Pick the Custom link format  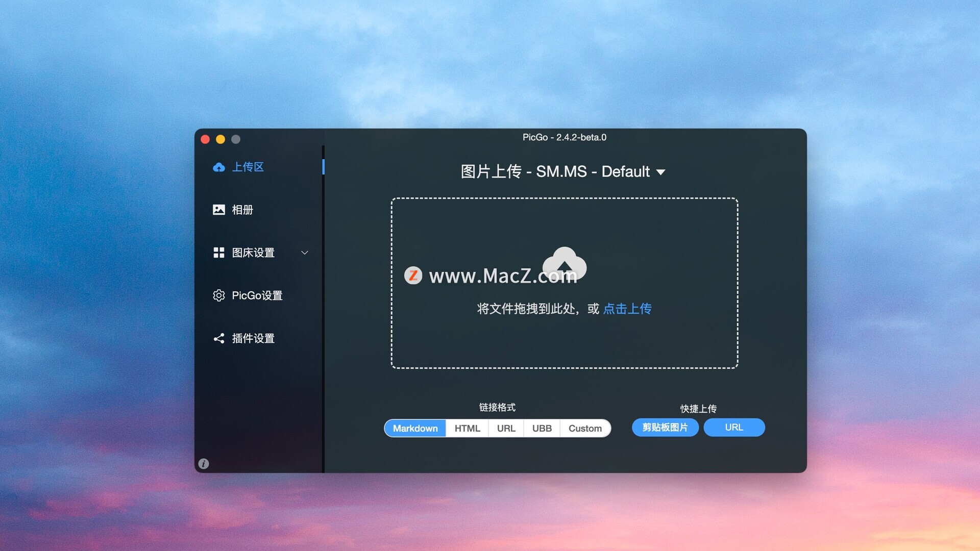tap(585, 428)
